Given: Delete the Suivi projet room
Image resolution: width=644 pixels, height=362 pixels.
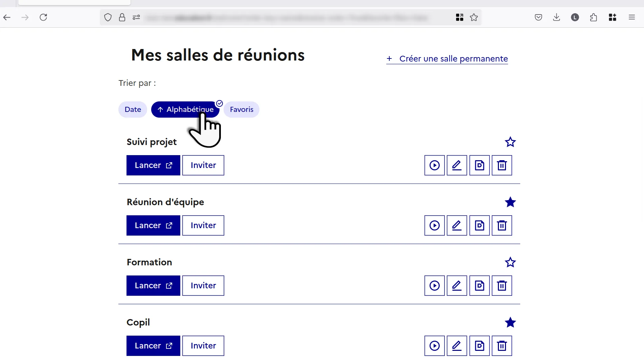Looking at the screenshot, I should point(502,165).
